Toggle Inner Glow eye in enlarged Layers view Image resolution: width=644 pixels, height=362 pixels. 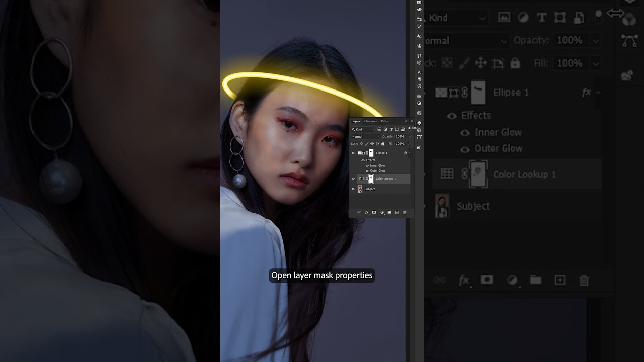465,133
